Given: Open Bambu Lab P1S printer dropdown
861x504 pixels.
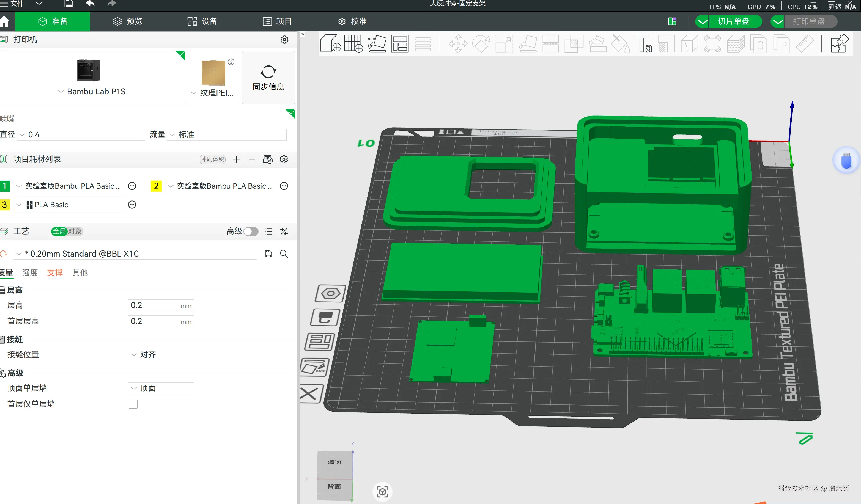Looking at the screenshot, I should 92,92.
